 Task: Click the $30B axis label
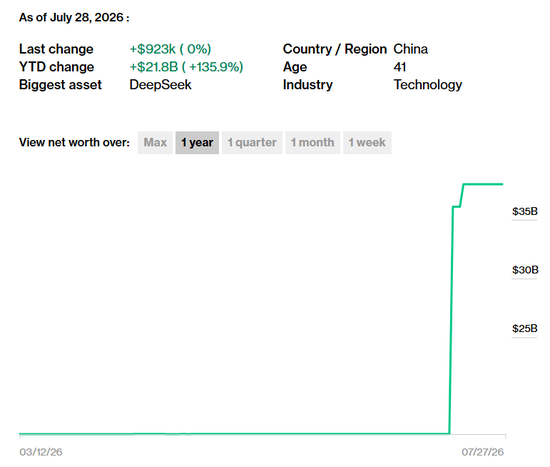(x=525, y=270)
